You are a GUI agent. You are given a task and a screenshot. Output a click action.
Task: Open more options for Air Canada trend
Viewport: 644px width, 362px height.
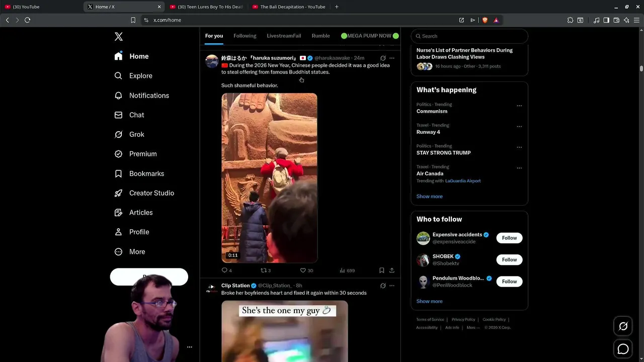(x=519, y=168)
